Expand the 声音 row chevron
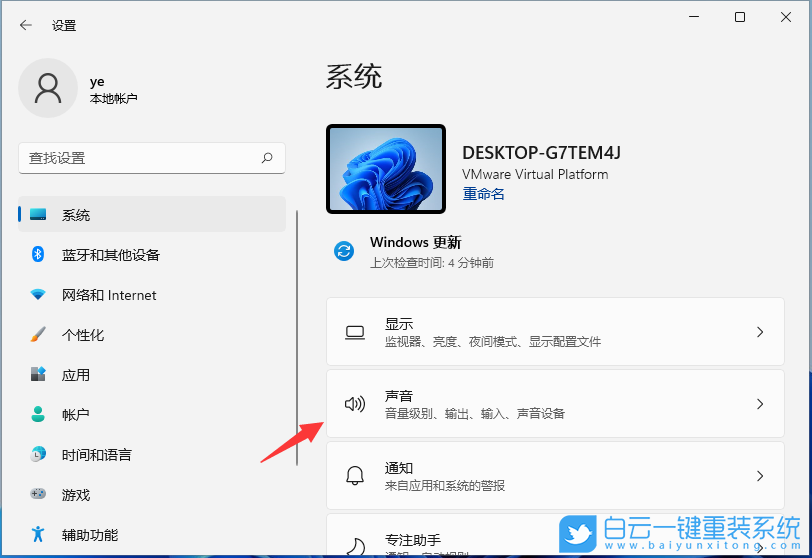Viewport: 812px width, 558px height. [760, 404]
